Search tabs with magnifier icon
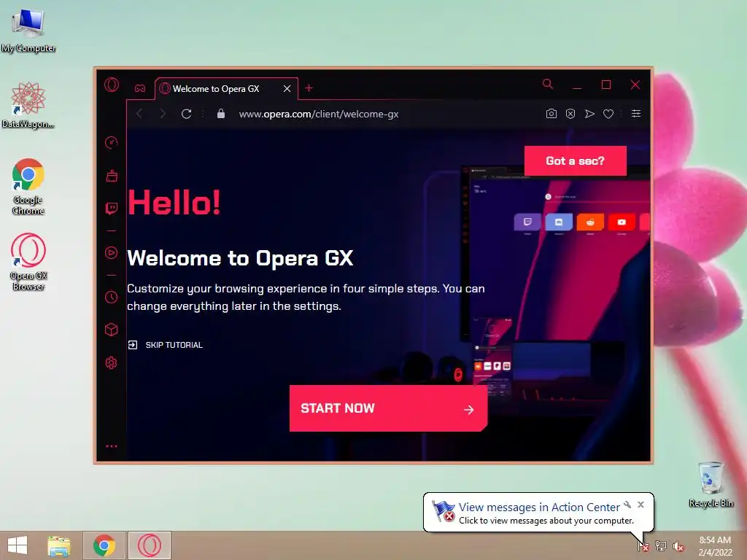Viewport: 747px width, 560px height. pyautogui.click(x=548, y=85)
